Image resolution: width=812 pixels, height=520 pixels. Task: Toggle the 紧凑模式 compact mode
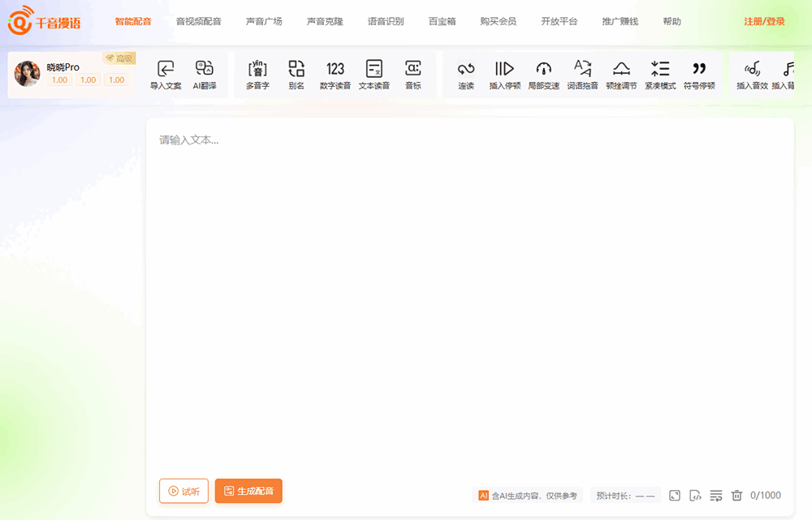(x=660, y=75)
